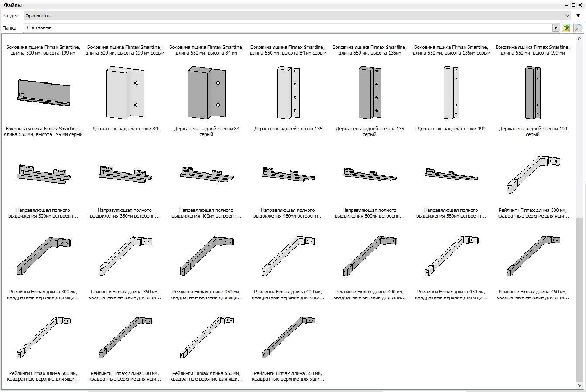Screen dimensions: 586x392
Task: Select Держатель задней стенки 84 thumbnail
Action: coord(125,92)
